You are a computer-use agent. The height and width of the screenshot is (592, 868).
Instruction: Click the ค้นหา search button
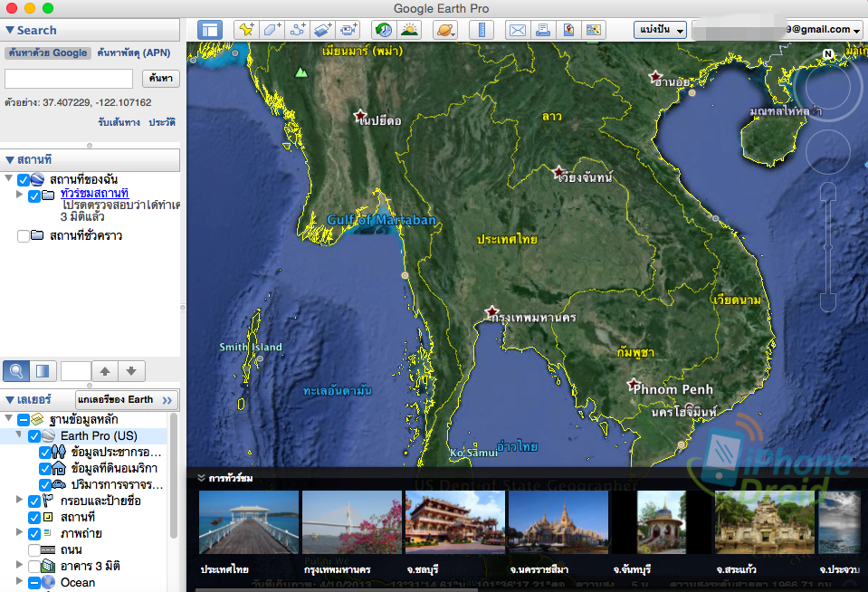click(160, 78)
